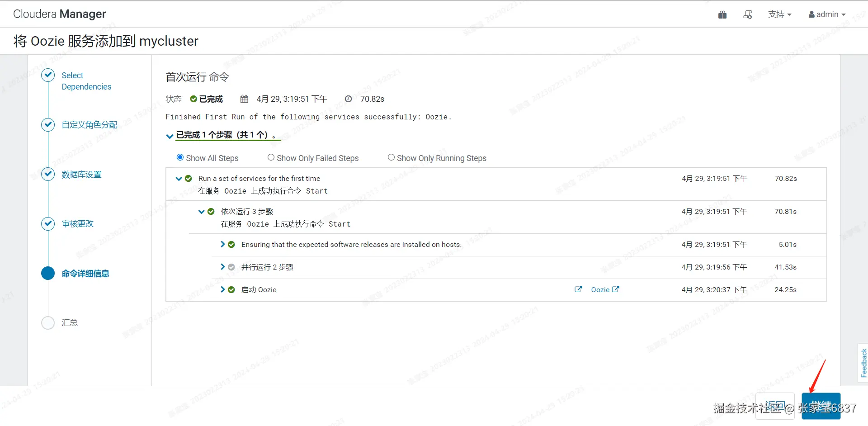Click the 70.81s duration value

point(786,212)
